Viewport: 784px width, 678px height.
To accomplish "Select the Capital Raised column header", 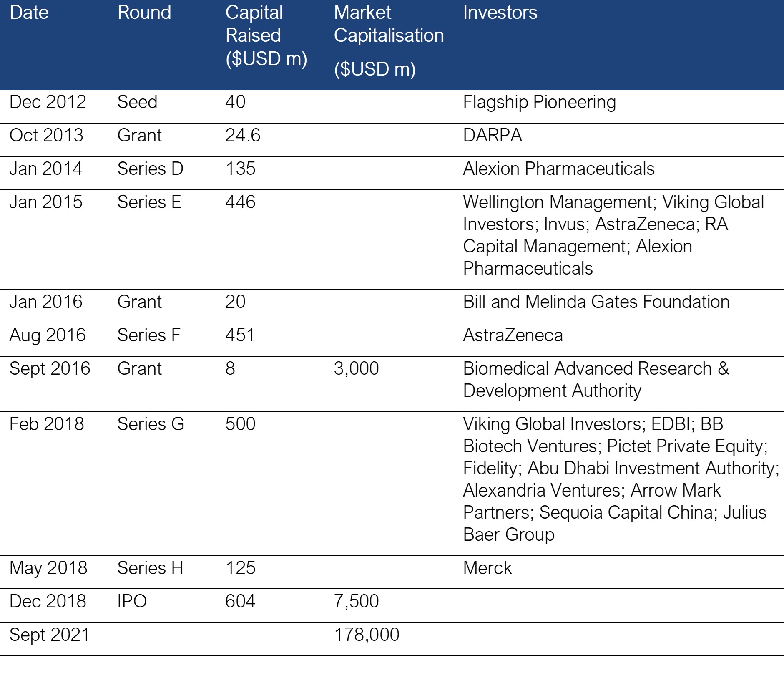I will click(x=266, y=35).
